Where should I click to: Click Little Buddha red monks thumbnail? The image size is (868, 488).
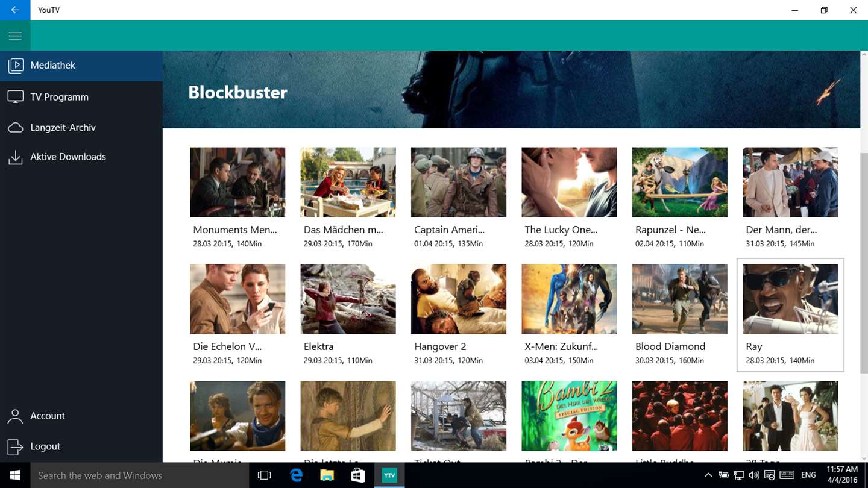(x=680, y=416)
